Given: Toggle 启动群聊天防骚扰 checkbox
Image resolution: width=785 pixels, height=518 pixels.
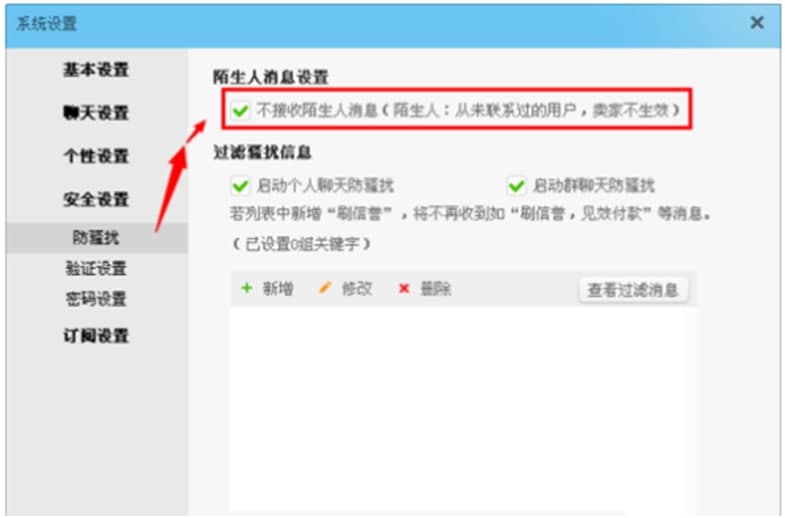Looking at the screenshot, I should pos(516,186).
